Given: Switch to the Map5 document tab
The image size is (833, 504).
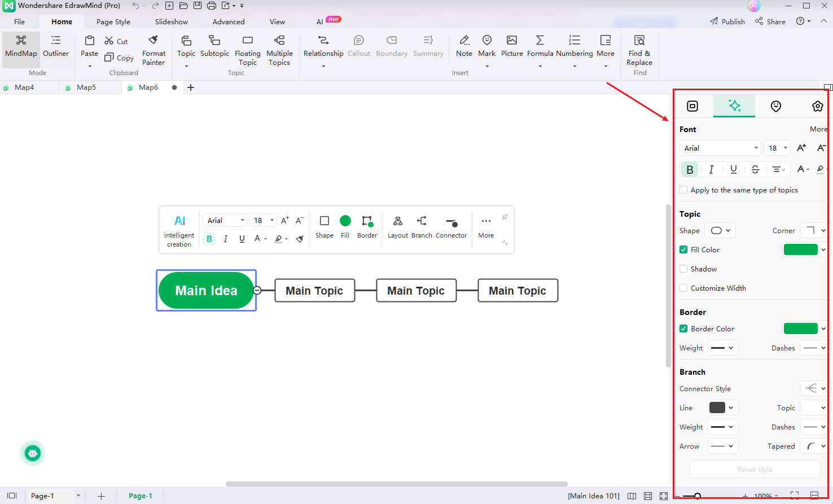Looking at the screenshot, I should [x=86, y=87].
